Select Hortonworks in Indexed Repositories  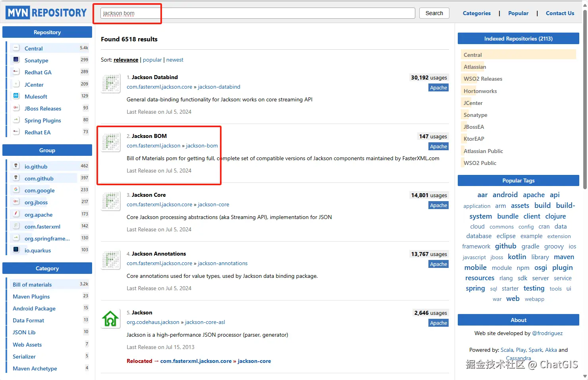[480, 91]
